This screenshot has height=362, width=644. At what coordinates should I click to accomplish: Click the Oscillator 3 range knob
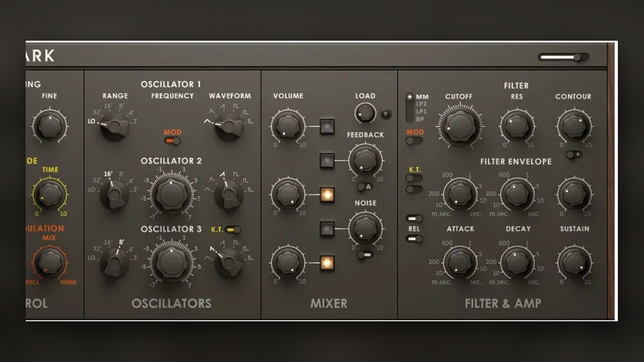(x=114, y=262)
